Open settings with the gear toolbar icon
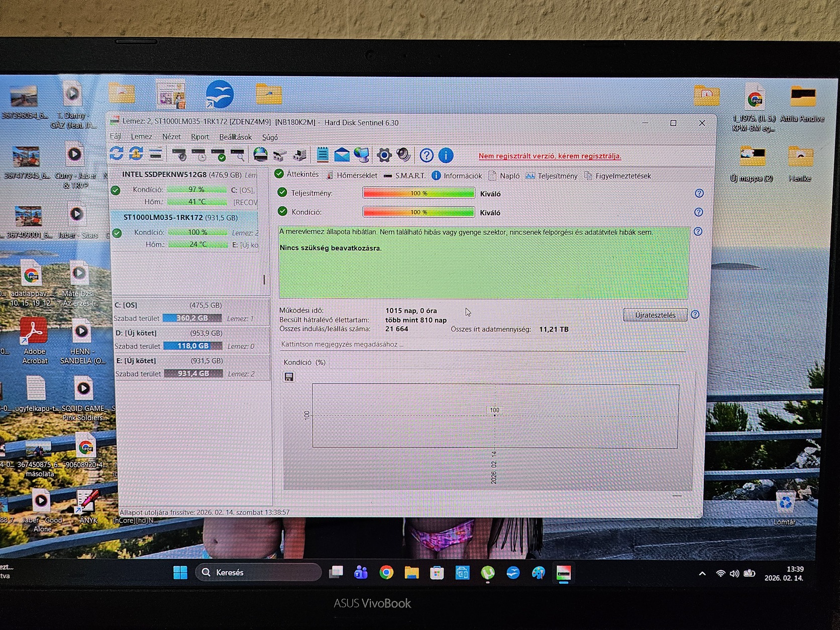Image resolution: width=840 pixels, height=630 pixels. (384, 155)
